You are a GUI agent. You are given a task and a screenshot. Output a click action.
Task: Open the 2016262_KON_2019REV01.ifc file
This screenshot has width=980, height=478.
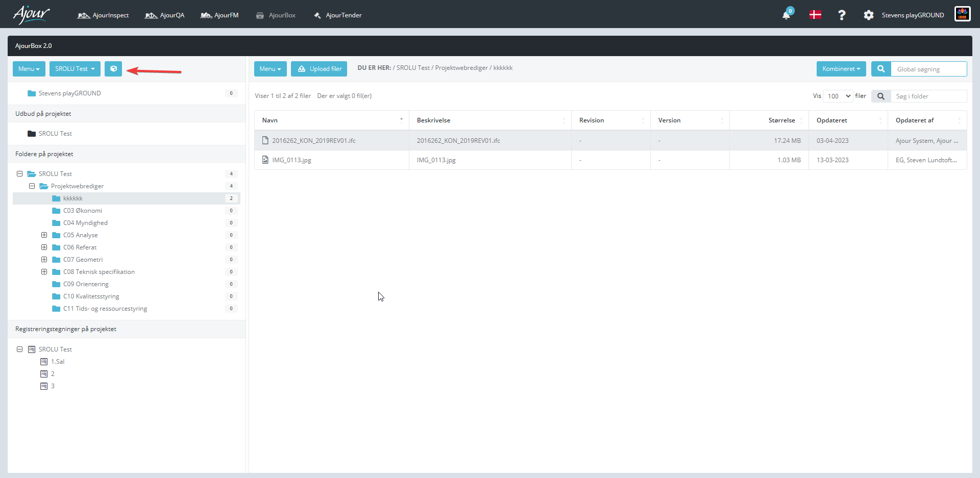[313, 141]
